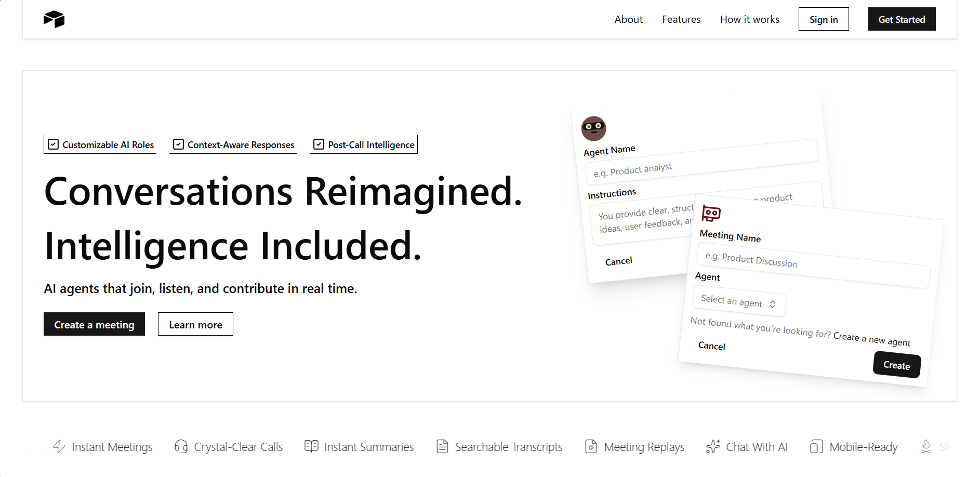
Task: Click the headset Crystal-Clear Calls icon
Action: (x=181, y=446)
